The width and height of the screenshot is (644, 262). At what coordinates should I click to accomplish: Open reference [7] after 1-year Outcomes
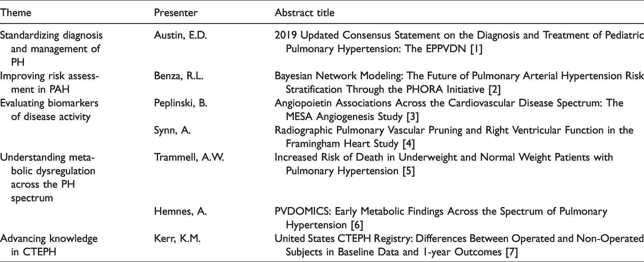tap(512, 252)
